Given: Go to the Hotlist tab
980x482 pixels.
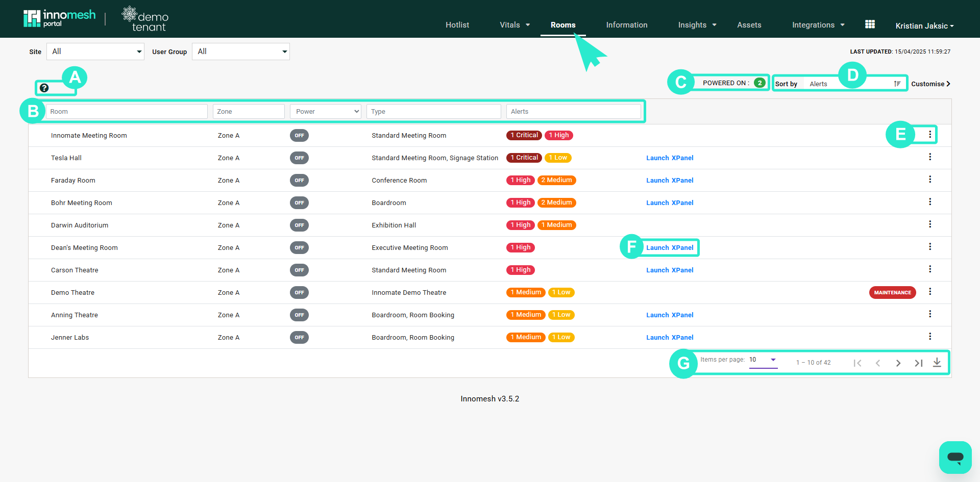Looking at the screenshot, I should tap(457, 25).
